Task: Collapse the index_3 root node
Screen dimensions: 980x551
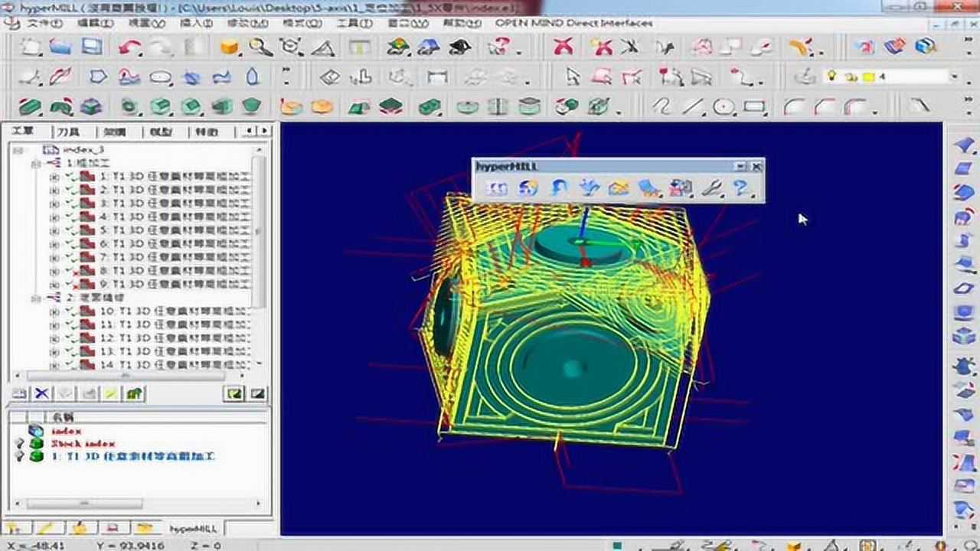Action: (x=18, y=149)
